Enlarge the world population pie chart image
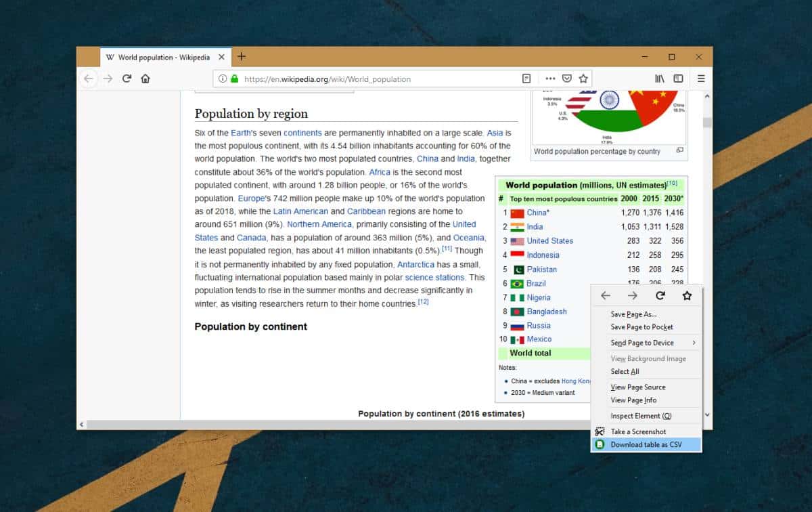This screenshot has width=812, height=512. point(680,150)
